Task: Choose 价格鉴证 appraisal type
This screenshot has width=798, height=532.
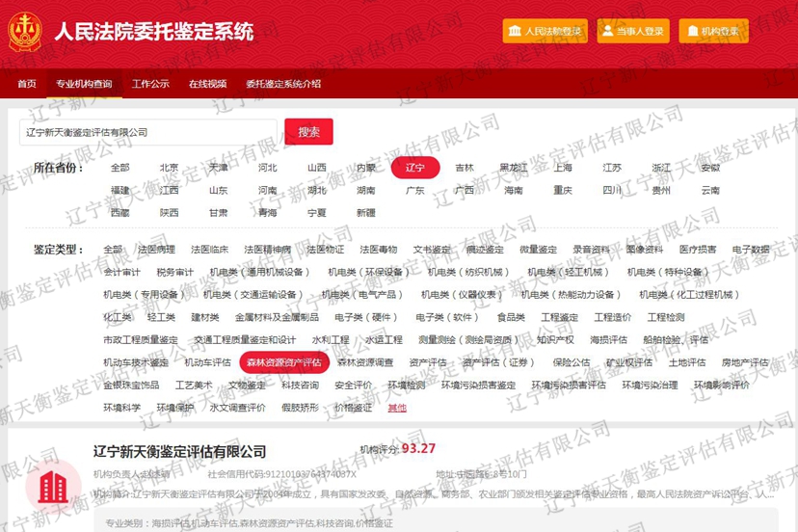Action: tap(353, 408)
